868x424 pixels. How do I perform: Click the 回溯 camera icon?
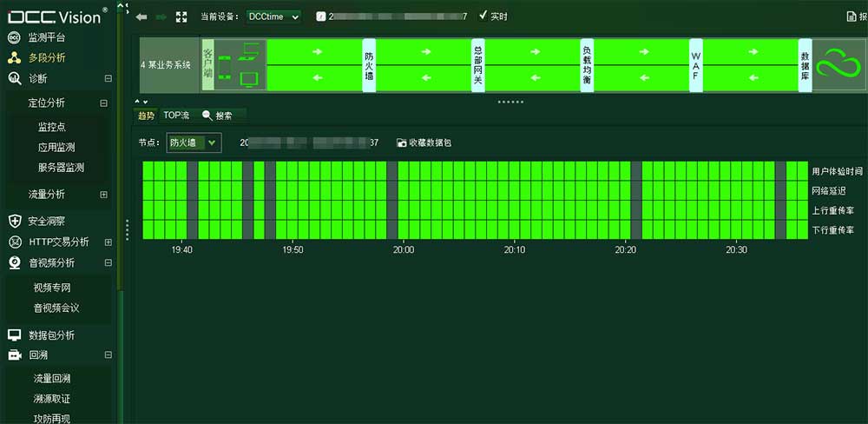pyautogui.click(x=15, y=354)
